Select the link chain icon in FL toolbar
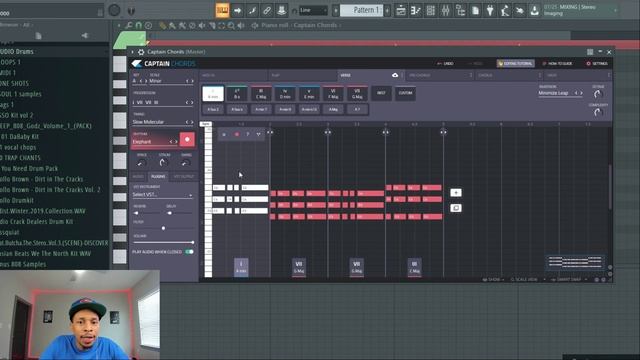The width and height of the screenshot is (640, 360). [x=267, y=10]
